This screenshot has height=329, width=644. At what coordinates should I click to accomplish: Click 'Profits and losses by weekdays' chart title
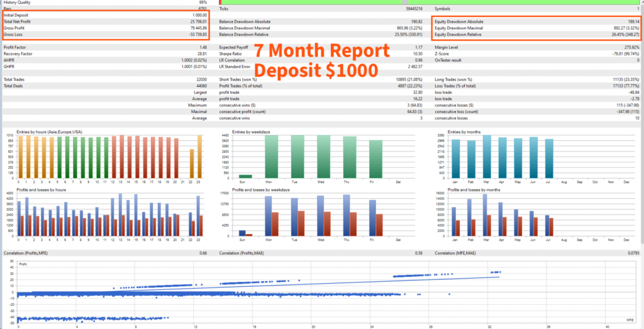tap(261, 190)
